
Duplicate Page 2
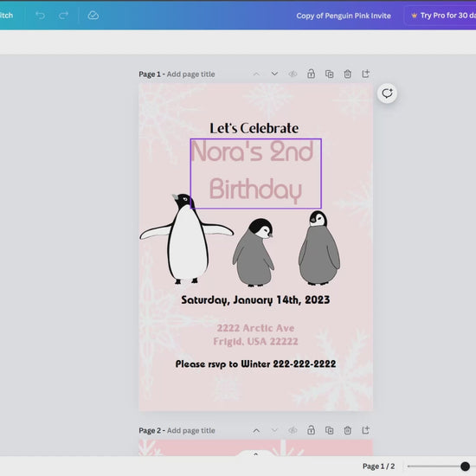(330, 430)
